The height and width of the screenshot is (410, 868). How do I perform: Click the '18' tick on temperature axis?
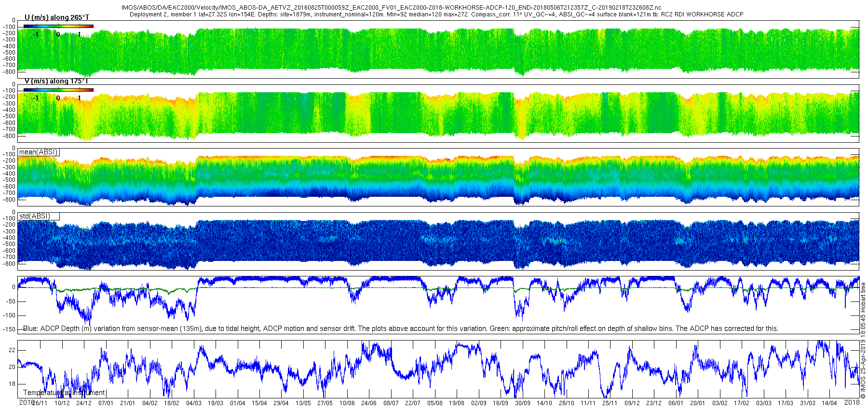[x=12, y=384]
